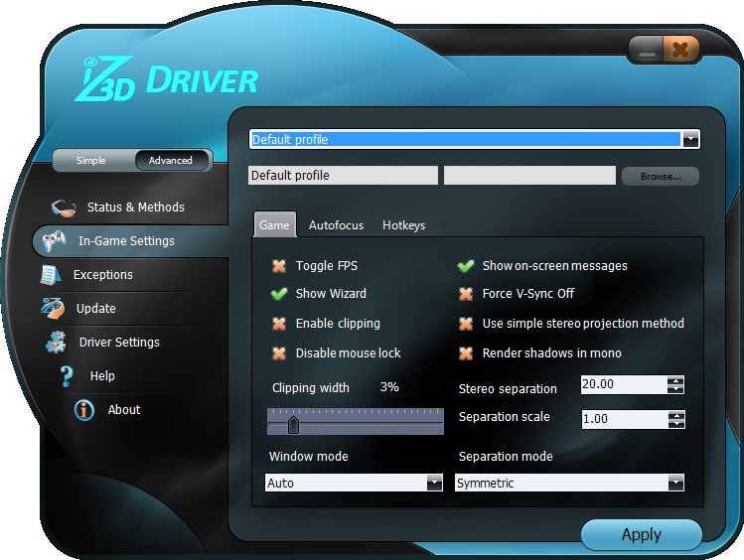Close the iZ3D Driver window
Screen dimensions: 744x560
(680, 50)
